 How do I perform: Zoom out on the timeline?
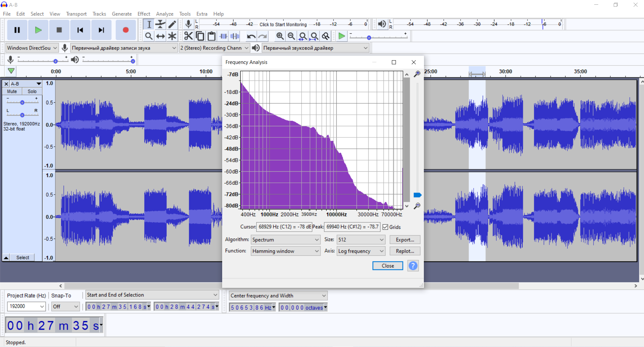pyautogui.click(x=291, y=36)
